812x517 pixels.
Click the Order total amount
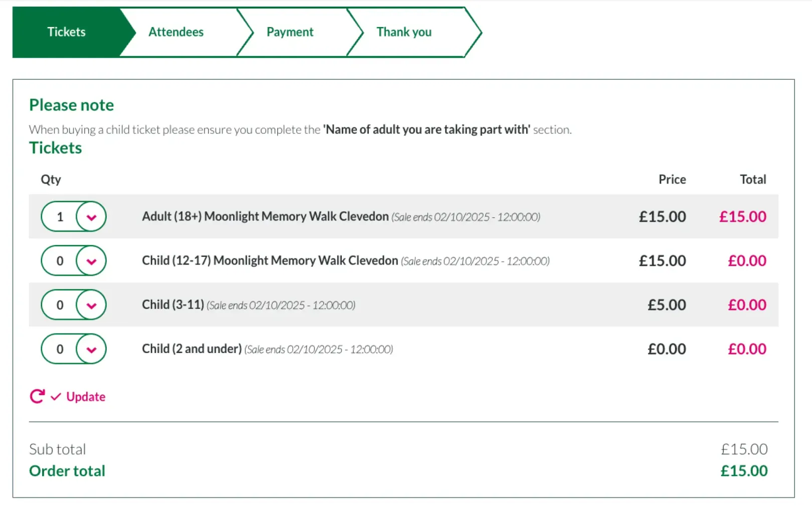tap(744, 470)
